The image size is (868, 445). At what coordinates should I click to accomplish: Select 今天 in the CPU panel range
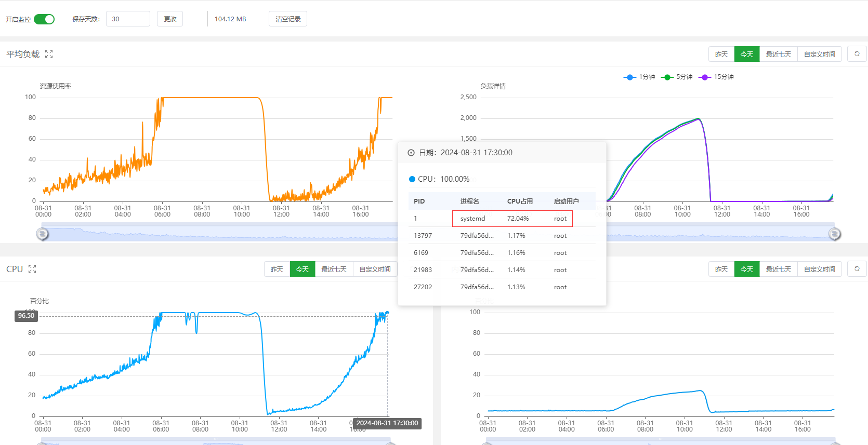click(303, 269)
